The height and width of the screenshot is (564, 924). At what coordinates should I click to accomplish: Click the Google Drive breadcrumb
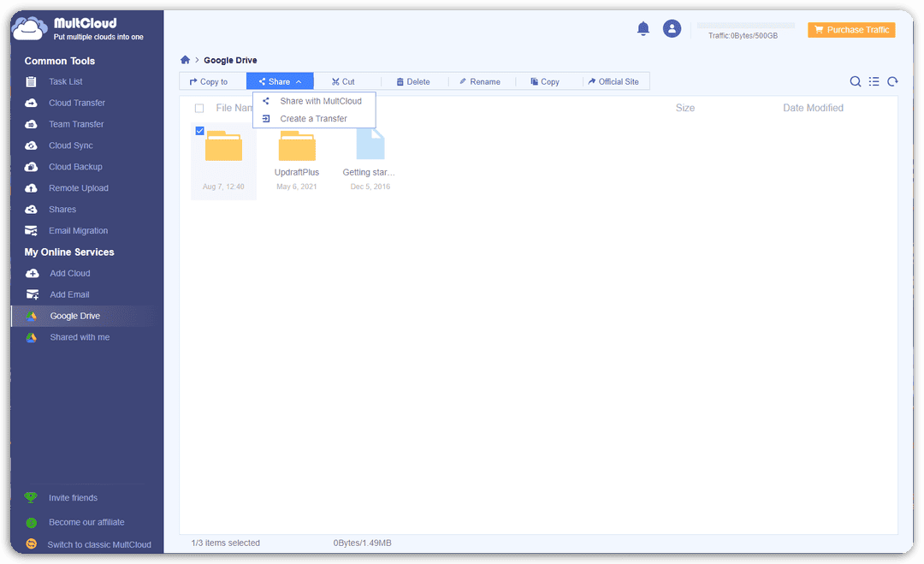coord(230,60)
